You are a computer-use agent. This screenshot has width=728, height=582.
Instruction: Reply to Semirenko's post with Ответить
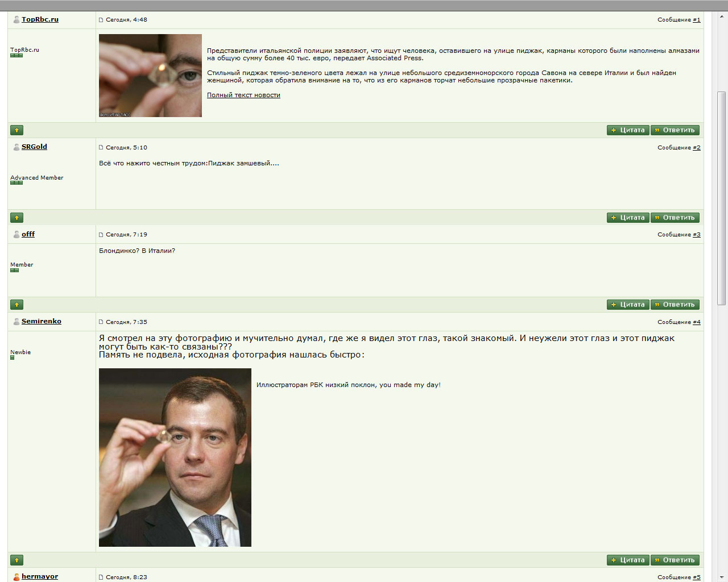(675, 560)
